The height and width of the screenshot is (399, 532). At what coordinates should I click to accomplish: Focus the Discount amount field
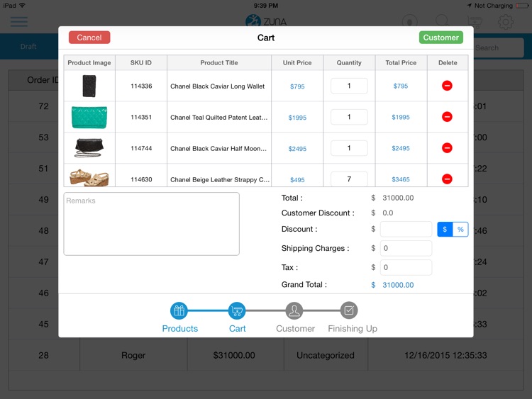pos(406,230)
